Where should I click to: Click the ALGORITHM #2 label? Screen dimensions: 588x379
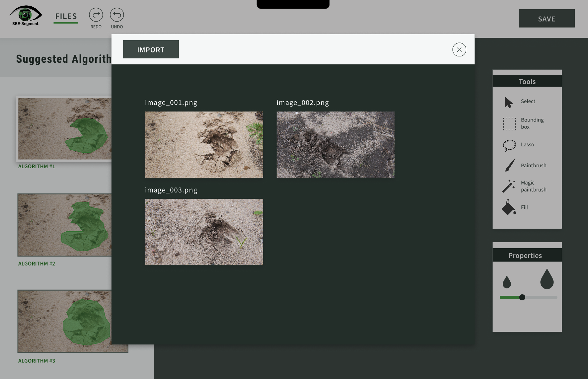tap(37, 264)
